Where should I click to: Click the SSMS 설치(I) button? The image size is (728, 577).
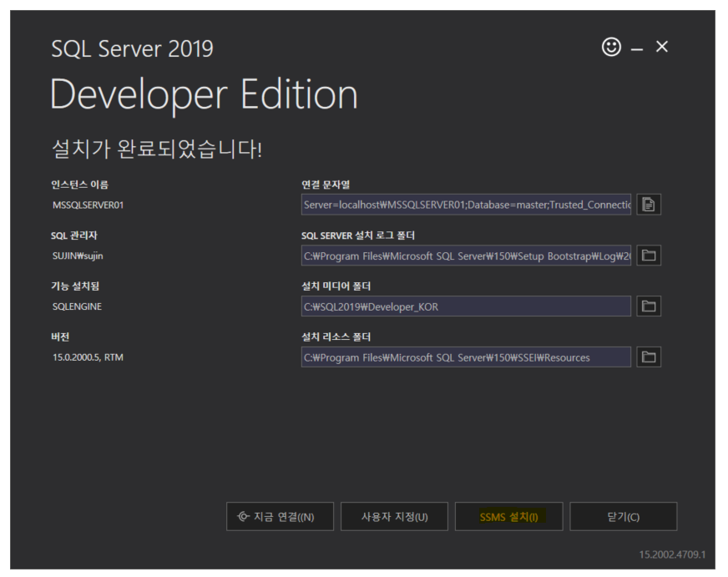coord(509,516)
